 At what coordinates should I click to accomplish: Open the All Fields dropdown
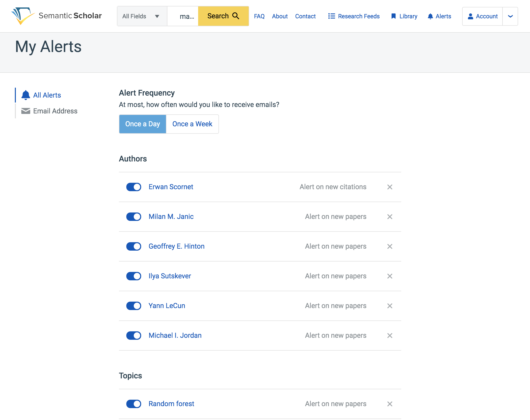click(142, 16)
